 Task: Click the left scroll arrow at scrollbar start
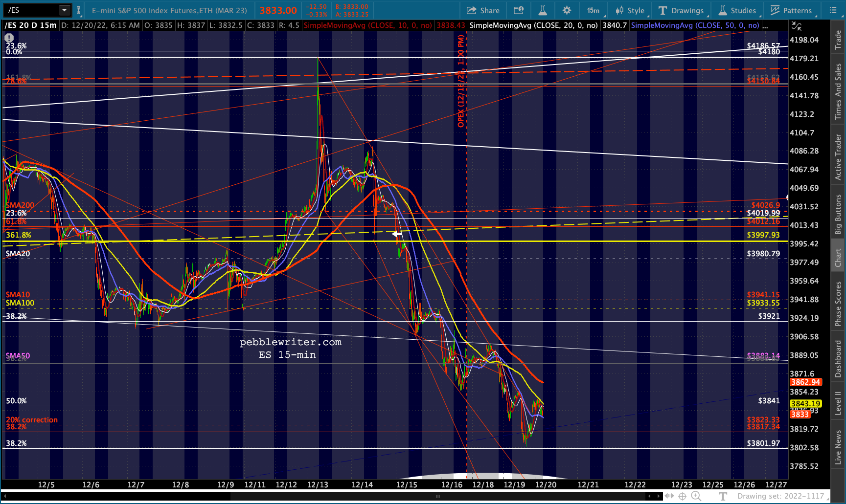pos(4,496)
